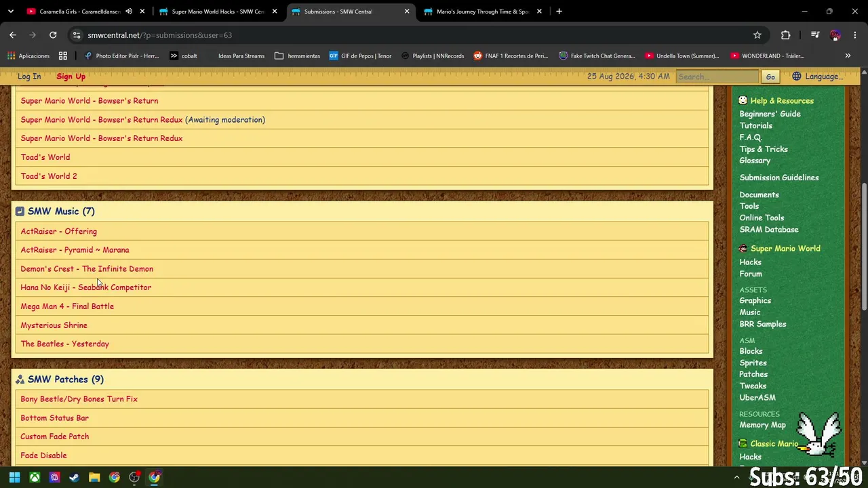The height and width of the screenshot is (488, 868).
Task: Open the Chrome three-dot menu
Action: click(854, 35)
